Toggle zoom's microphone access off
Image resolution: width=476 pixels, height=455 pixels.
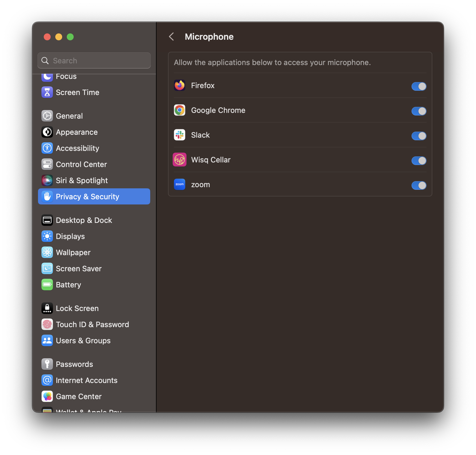(x=419, y=186)
